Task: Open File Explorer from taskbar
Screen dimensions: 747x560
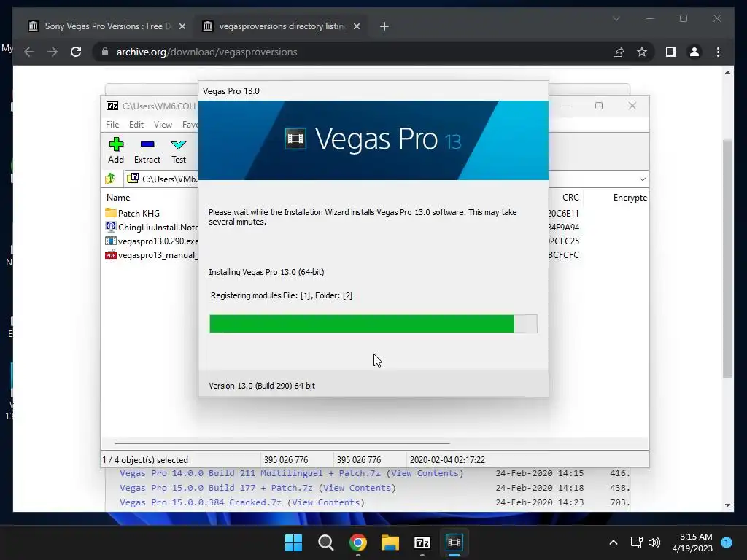Action: click(390, 542)
